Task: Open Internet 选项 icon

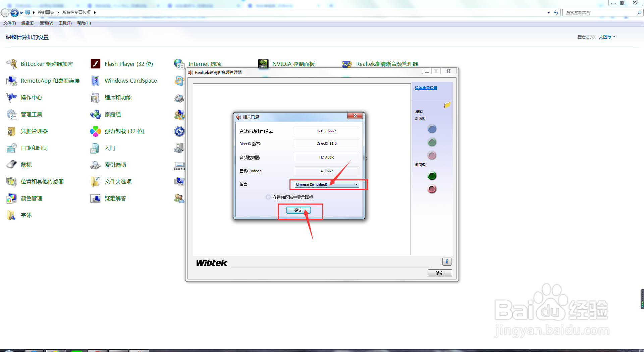Action: (x=179, y=64)
